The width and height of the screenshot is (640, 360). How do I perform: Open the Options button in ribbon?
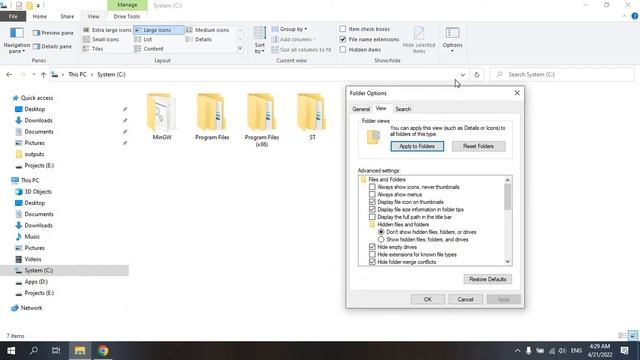(452, 40)
